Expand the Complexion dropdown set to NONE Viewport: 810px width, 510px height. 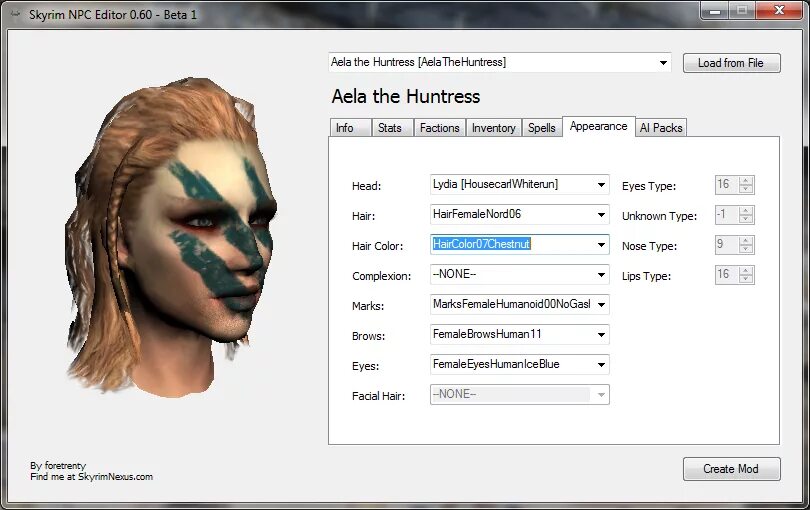pyautogui.click(x=601, y=275)
